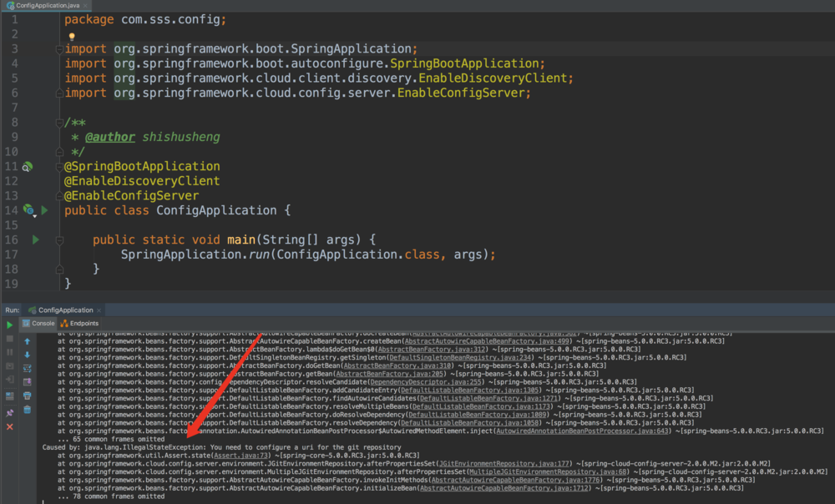Click Spring gutter icon at line 14
This screenshot has height=504, width=835.
[x=29, y=211]
